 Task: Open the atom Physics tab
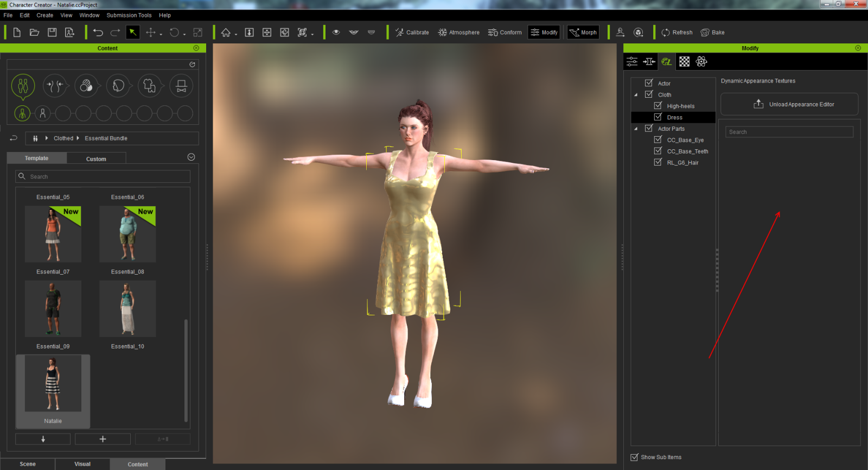pos(701,62)
